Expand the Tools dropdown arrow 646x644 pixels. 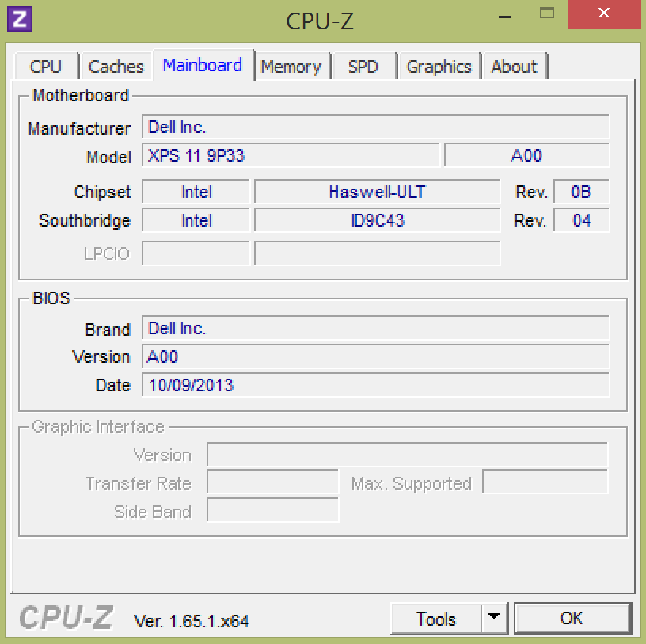(x=494, y=619)
